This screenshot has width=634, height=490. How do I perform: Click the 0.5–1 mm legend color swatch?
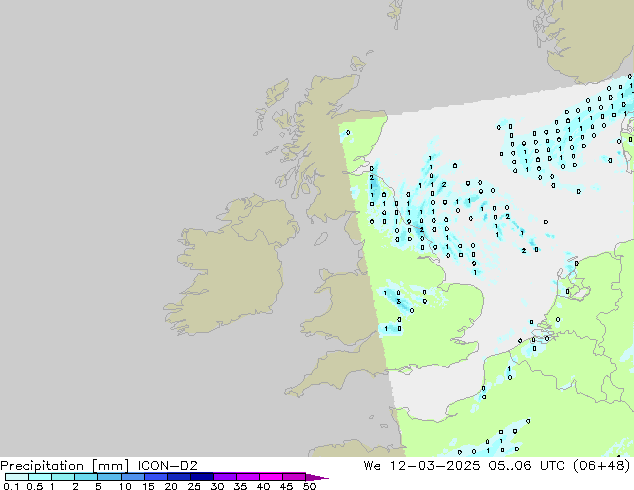(x=40, y=477)
